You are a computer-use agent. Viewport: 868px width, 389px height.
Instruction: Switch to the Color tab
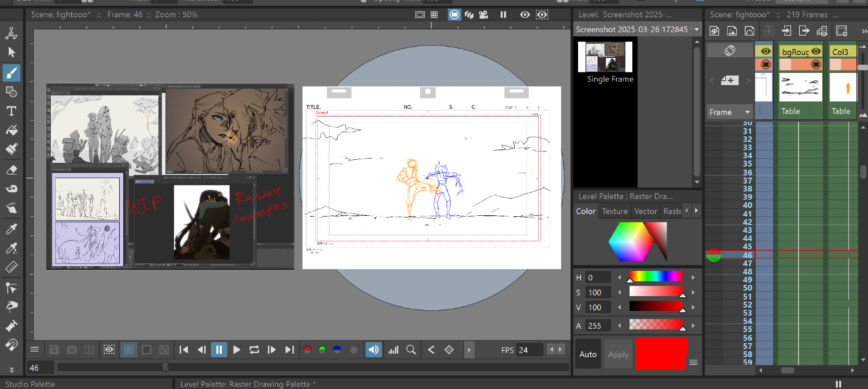click(585, 211)
